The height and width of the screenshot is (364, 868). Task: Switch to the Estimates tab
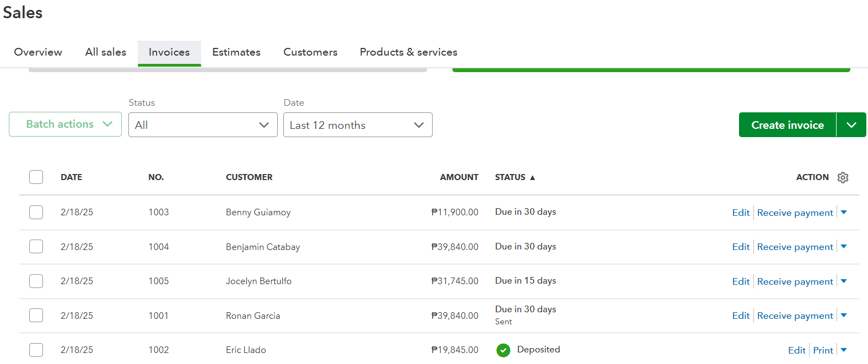pyautogui.click(x=236, y=52)
